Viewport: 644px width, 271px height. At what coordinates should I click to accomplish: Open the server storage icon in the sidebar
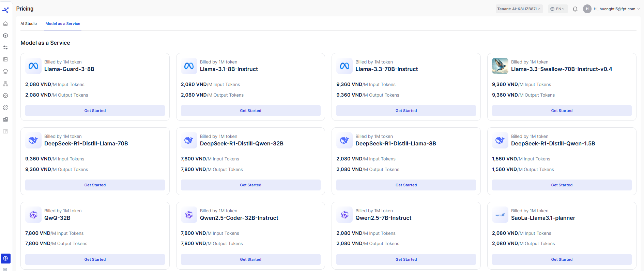(x=5, y=59)
